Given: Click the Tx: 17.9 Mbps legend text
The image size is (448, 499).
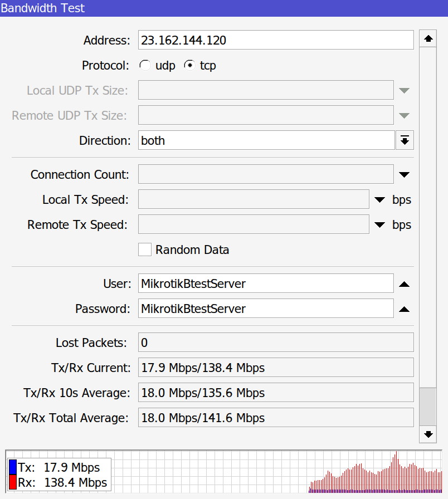Looking at the screenshot, I should click(59, 467).
